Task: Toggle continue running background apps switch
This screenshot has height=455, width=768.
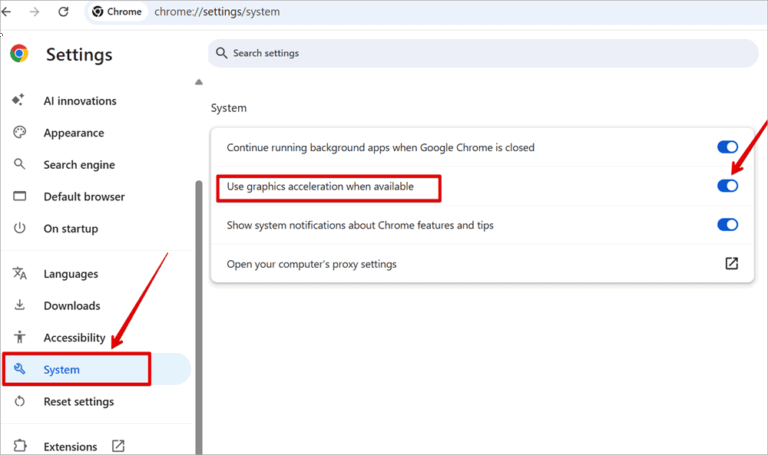Action: [727, 147]
